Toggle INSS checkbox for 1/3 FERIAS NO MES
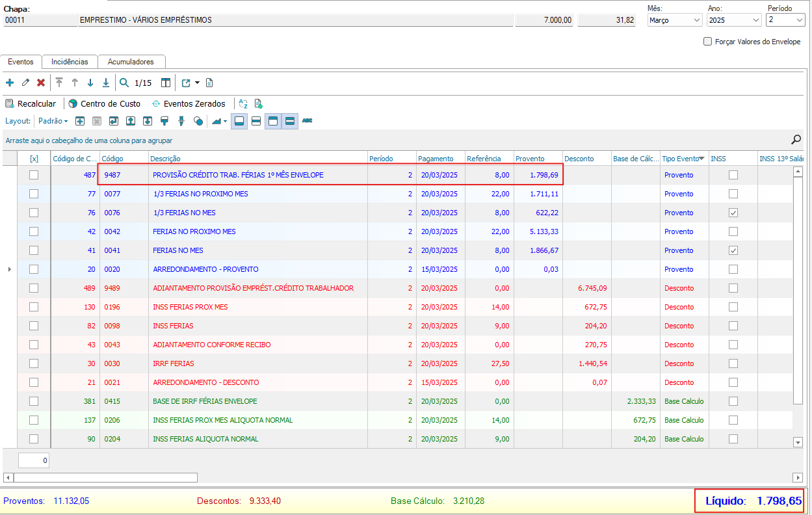This screenshot has width=812, height=515. pyautogui.click(x=733, y=213)
